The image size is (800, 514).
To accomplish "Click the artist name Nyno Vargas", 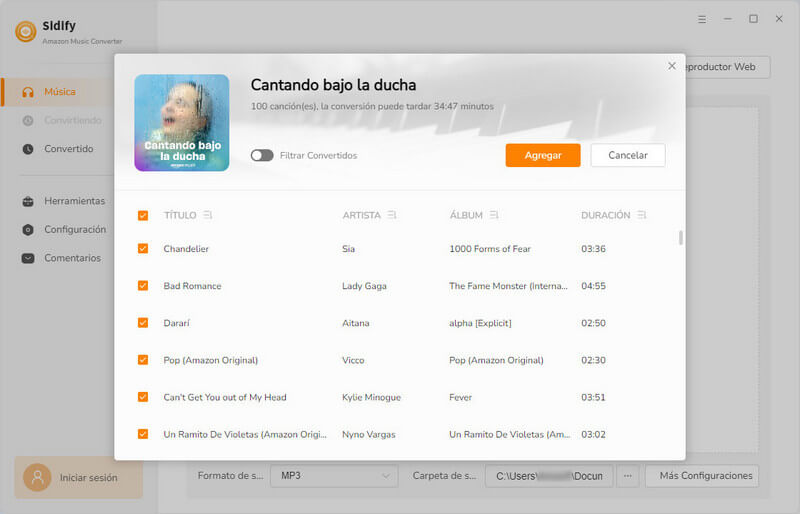I will coord(369,435).
